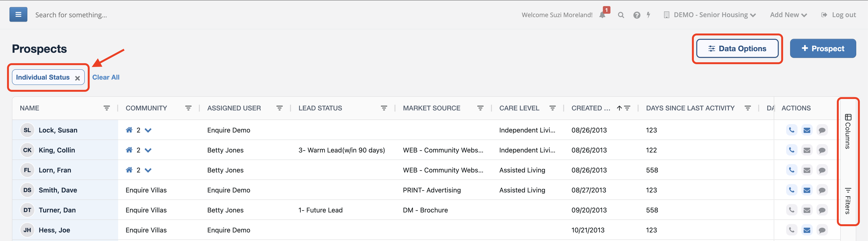The width and height of the screenshot is (868, 241).
Task: Expand communities dropdown for Lock, Susan
Action: [148, 130]
